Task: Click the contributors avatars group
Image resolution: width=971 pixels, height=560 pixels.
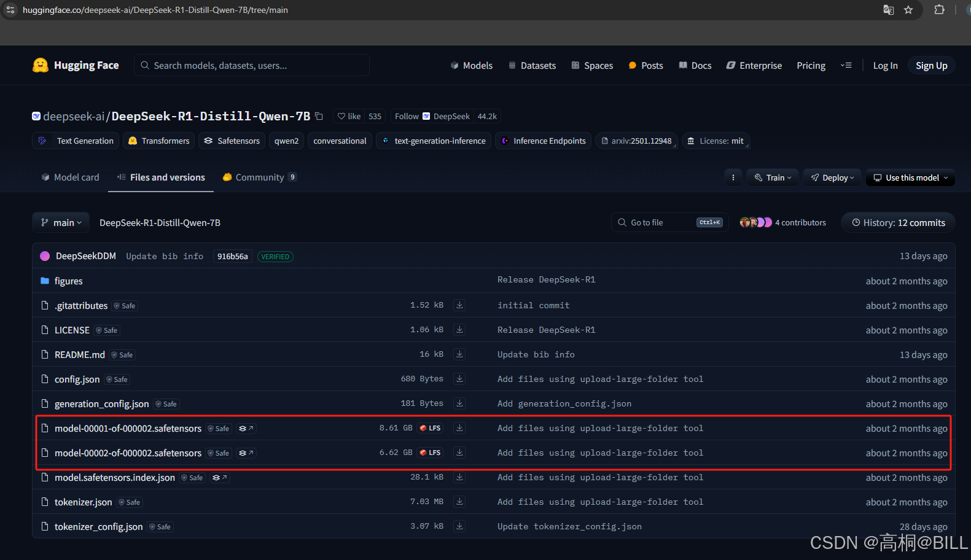Action: pyautogui.click(x=755, y=222)
